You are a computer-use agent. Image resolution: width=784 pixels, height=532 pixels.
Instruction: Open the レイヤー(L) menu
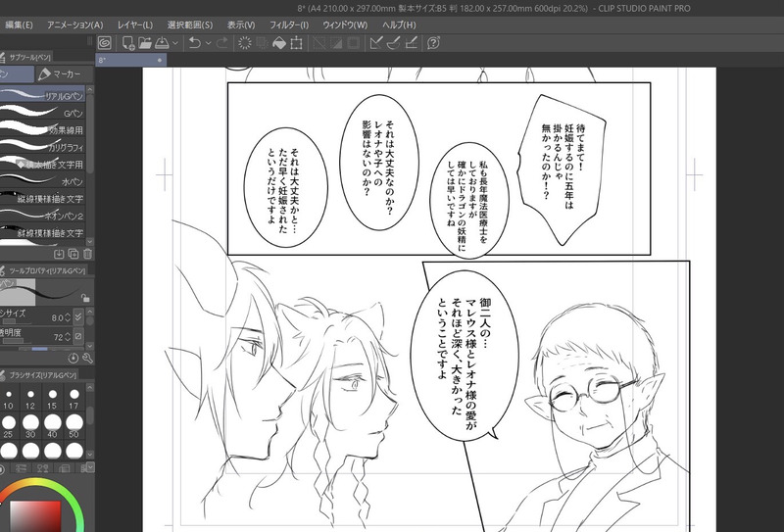click(x=135, y=24)
